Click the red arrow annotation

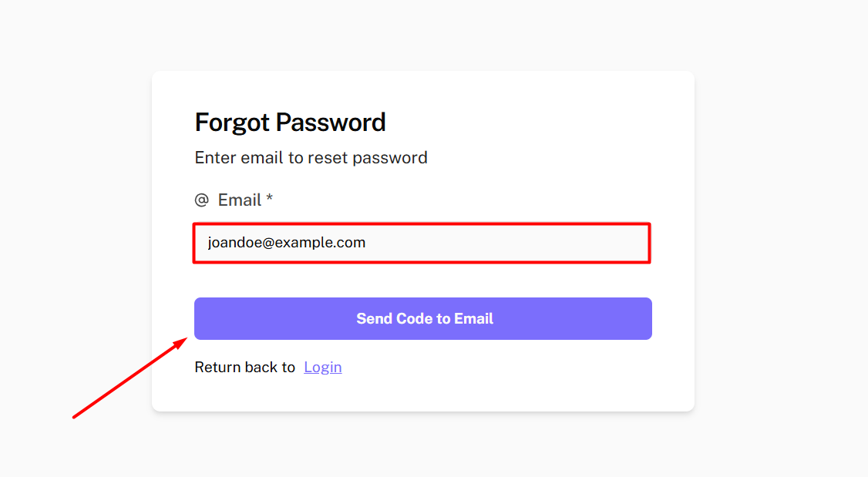pyautogui.click(x=130, y=378)
